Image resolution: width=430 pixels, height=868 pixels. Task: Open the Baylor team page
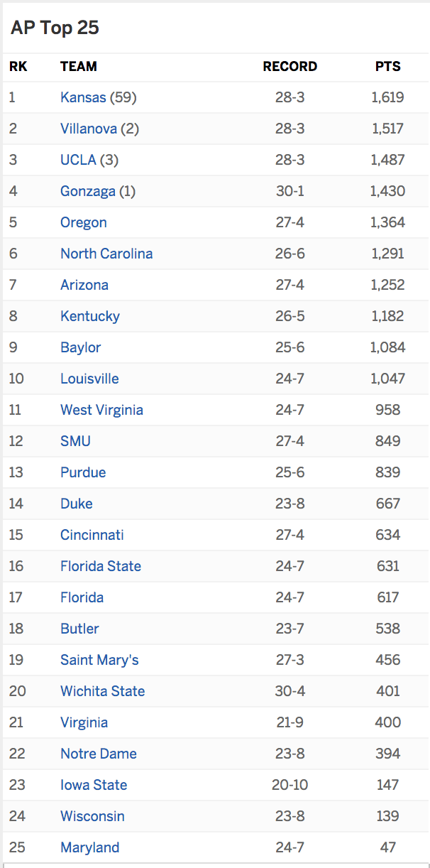(x=81, y=348)
